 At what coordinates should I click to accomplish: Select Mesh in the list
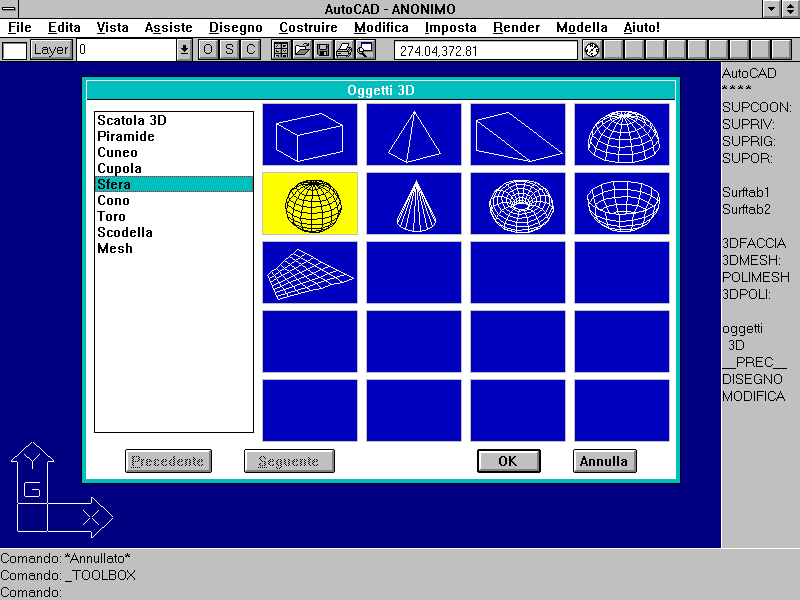click(x=174, y=248)
